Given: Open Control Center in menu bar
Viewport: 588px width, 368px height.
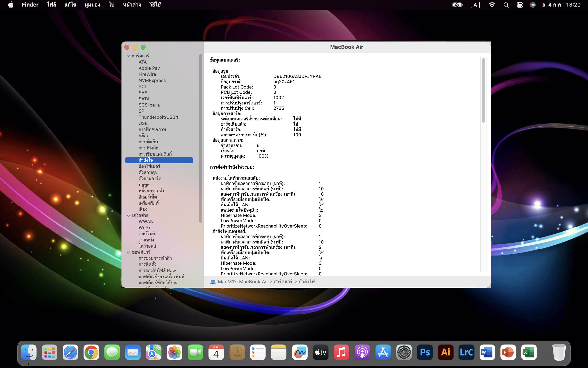Looking at the screenshot, I should [x=519, y=5].
